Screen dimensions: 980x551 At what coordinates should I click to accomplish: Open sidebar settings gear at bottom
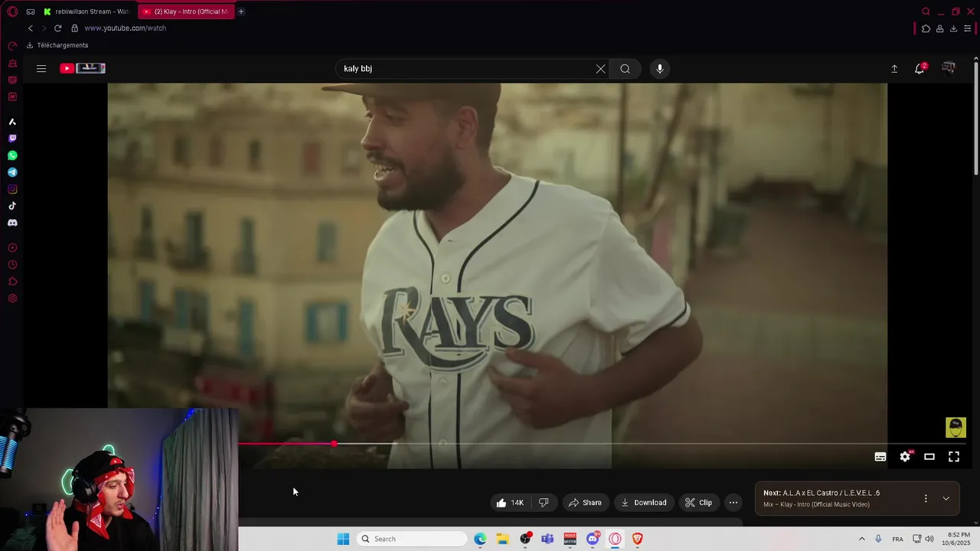12,298
